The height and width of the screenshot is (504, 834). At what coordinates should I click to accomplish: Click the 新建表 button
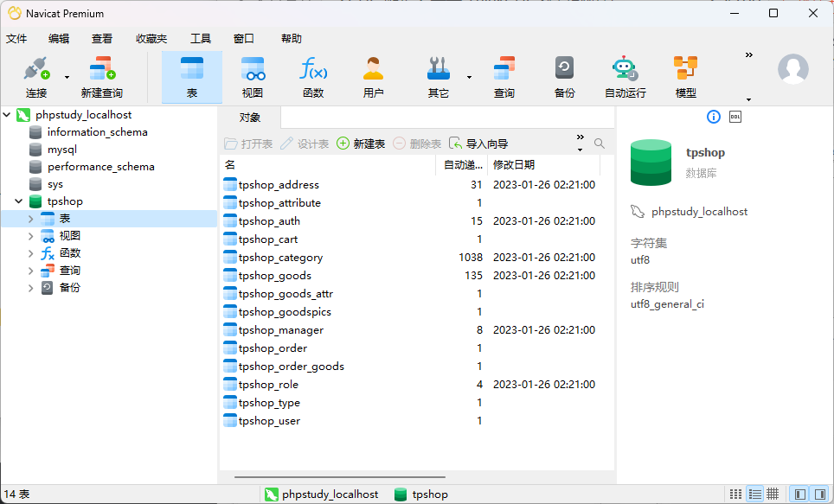[x=361, y=144]
